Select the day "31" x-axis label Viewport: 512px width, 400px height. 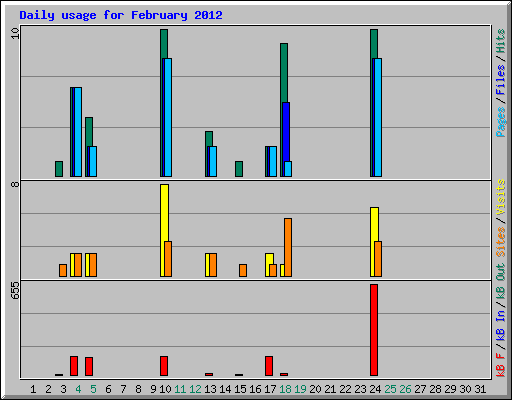pos(480,389)
